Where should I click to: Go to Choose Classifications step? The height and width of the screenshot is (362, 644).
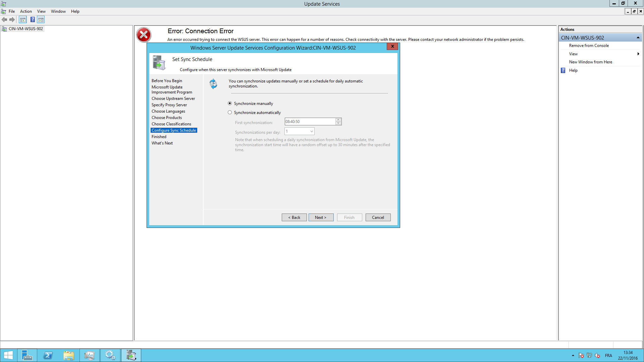coord(171,124)
